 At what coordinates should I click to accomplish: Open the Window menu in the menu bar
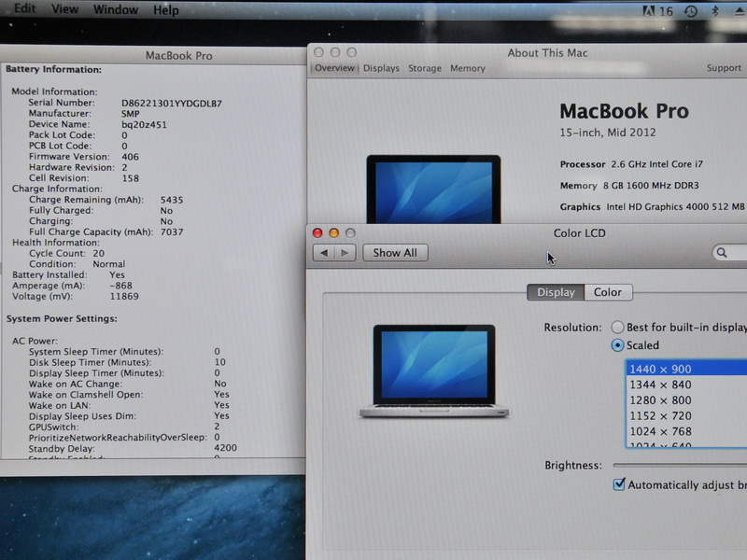pos(116,9)
